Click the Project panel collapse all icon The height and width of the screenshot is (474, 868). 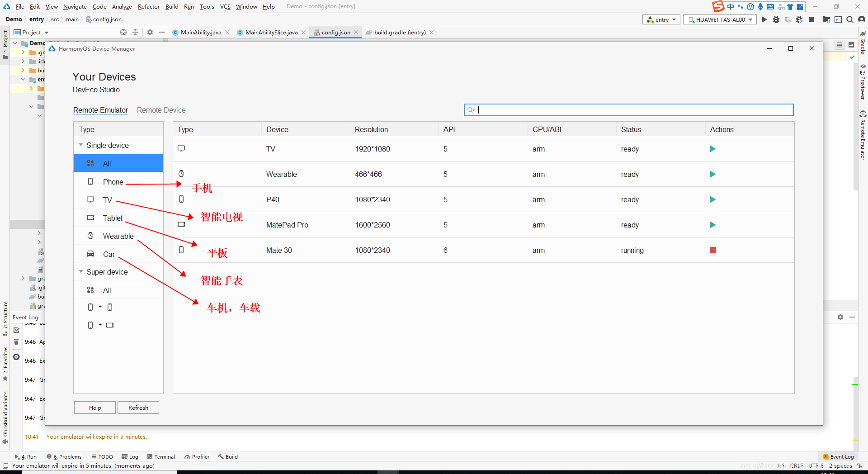[x=135, y=32]
